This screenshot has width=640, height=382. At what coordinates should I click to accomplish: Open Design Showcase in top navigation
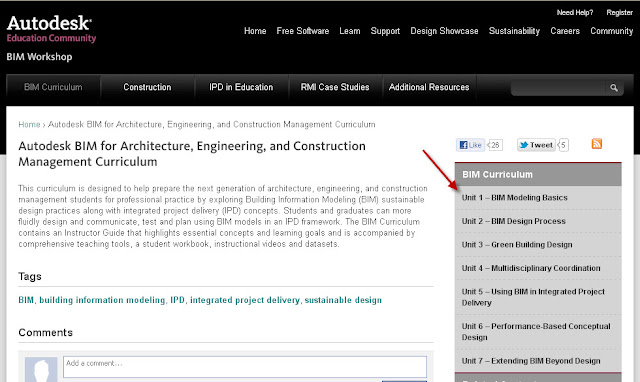[444, 31]
